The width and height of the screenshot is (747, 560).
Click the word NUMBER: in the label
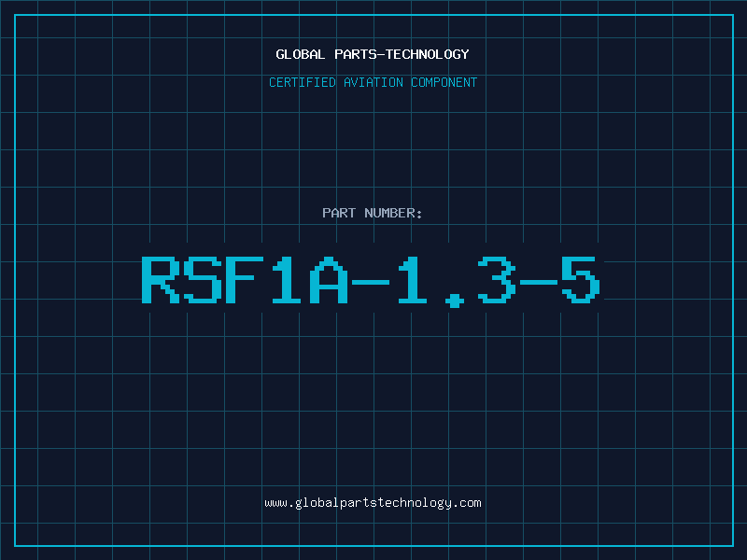pos(393,213)
